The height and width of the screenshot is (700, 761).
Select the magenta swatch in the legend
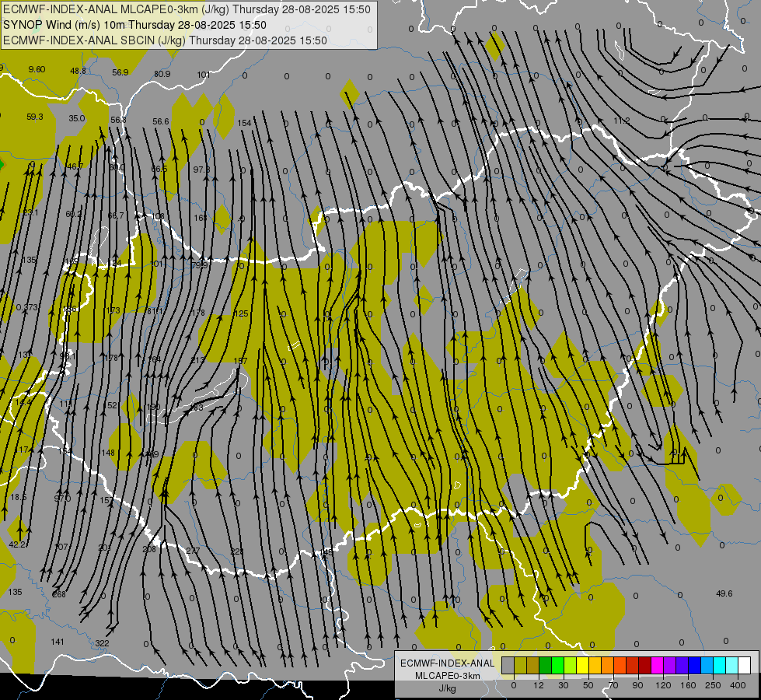658,665
